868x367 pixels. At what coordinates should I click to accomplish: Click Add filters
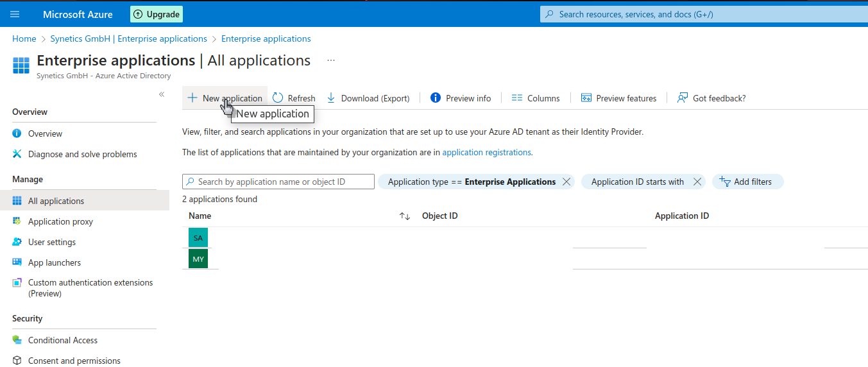747,182
